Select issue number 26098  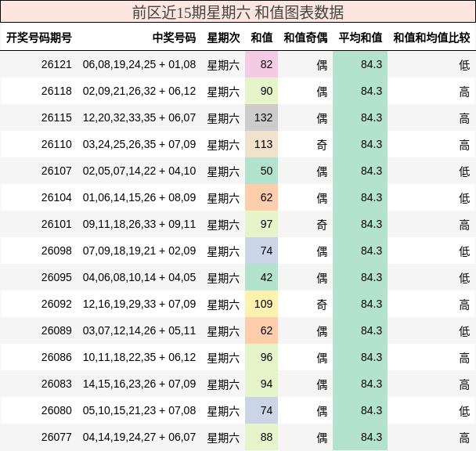coord(56,251)
